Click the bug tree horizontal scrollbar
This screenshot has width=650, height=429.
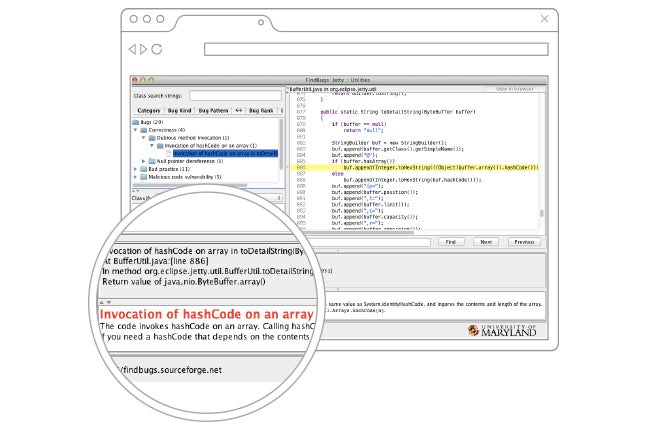(x=190, y=185)
